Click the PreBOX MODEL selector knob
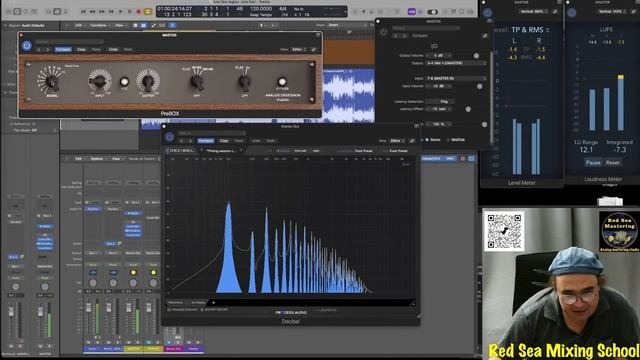Image resolution: width=640 pixels, height=360 pixels. click(52, 82)
